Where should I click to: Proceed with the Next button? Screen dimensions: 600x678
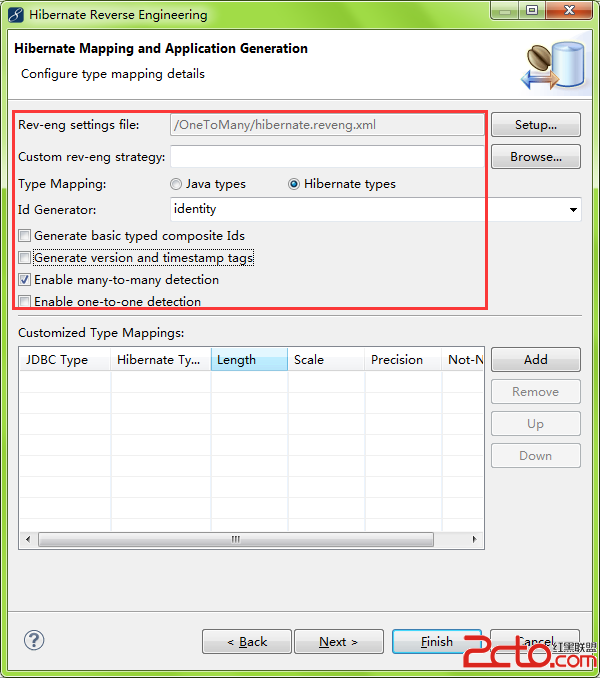(x=339, y=642)
